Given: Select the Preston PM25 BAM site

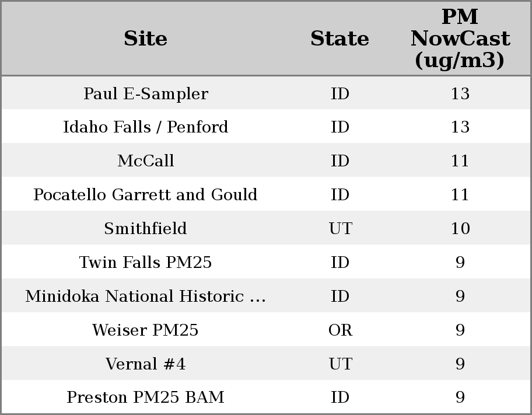Looking at the screenshot, I should pos(146,397).
